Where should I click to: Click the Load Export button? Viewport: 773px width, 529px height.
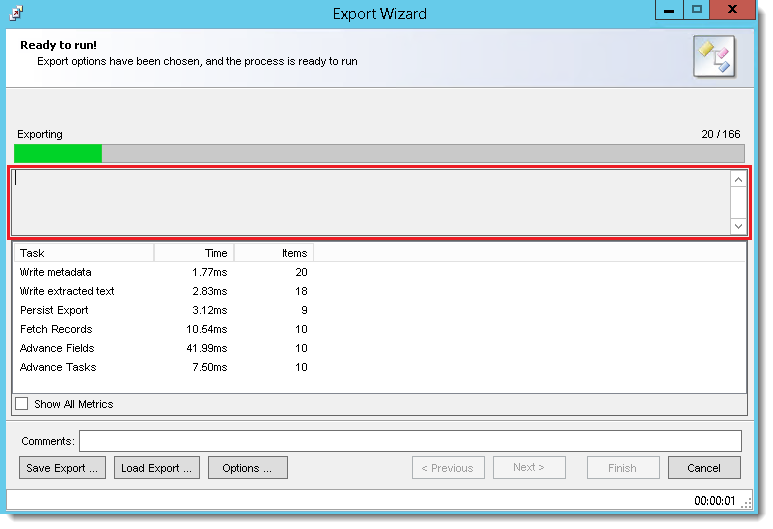pos(157,467)
